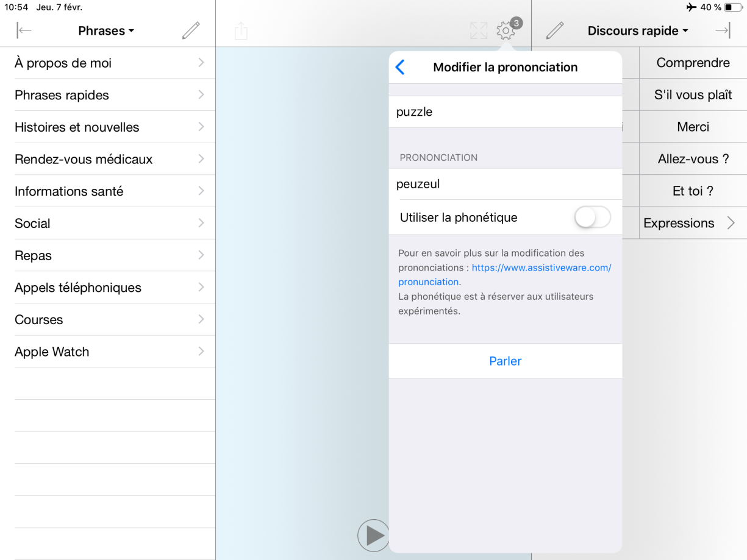The width and height of the screenshot is (747, 560).
Task: Edit Phrases with the left pencil icon
Action: (191, 30)
